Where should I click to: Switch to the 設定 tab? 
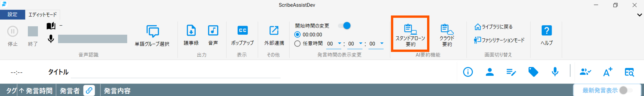12,15
